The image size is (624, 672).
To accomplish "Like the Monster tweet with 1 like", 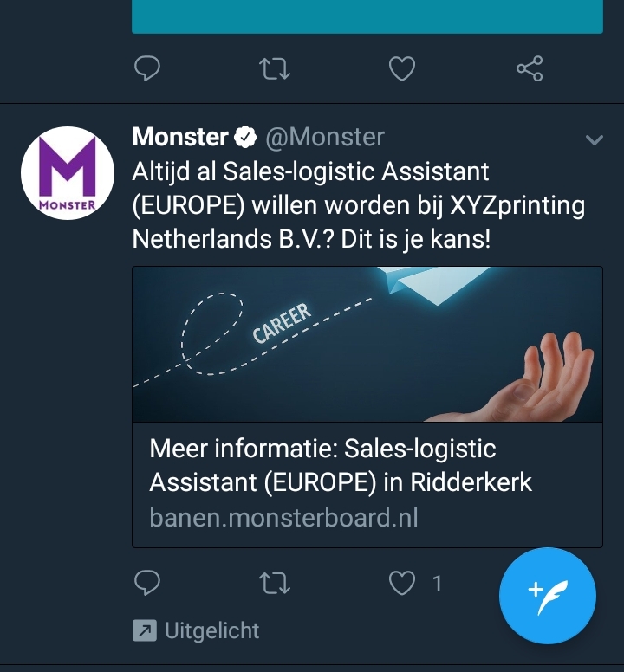I will click(x=402, y=584).
